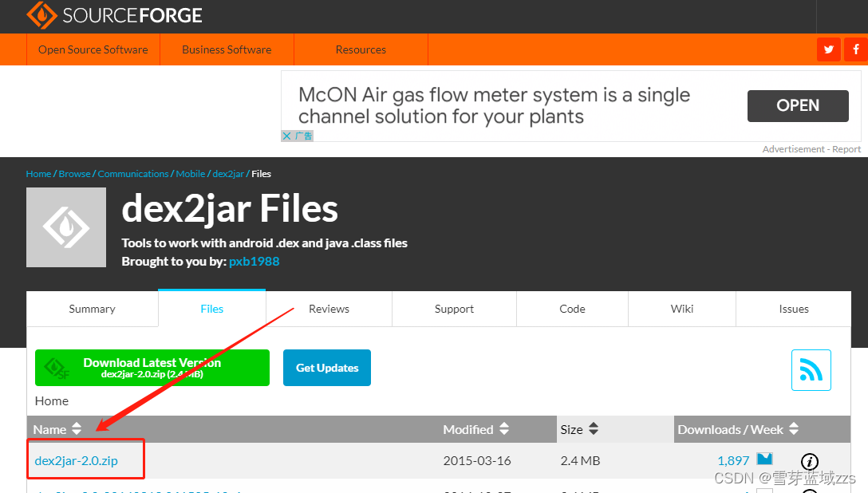Open the Open Source Software menu
This screenshot has width=868, height=493.
point(93,49)
